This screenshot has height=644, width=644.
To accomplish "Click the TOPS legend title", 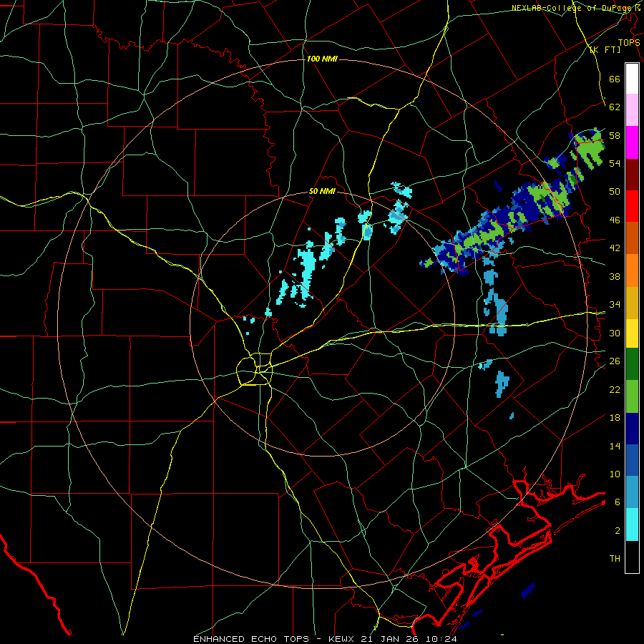I will (x=629, y=42).
